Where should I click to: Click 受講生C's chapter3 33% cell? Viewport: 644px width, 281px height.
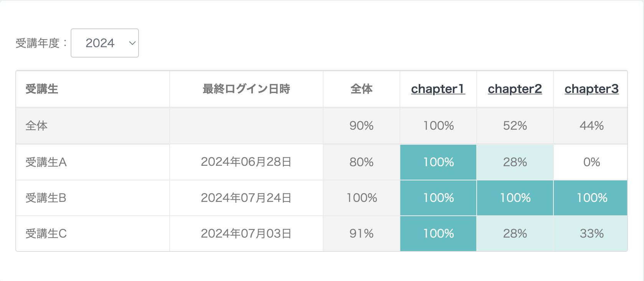[591, 233]
